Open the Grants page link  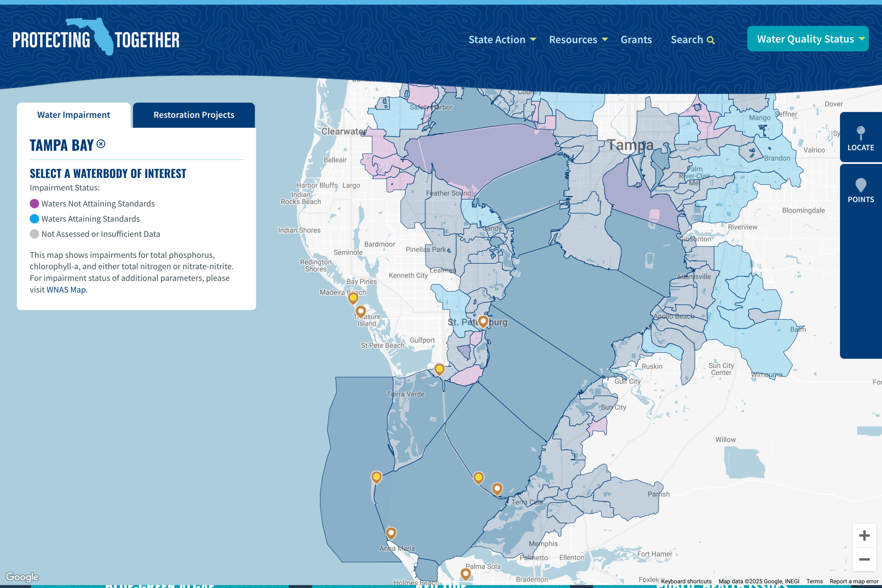click(x=636, y=40)
